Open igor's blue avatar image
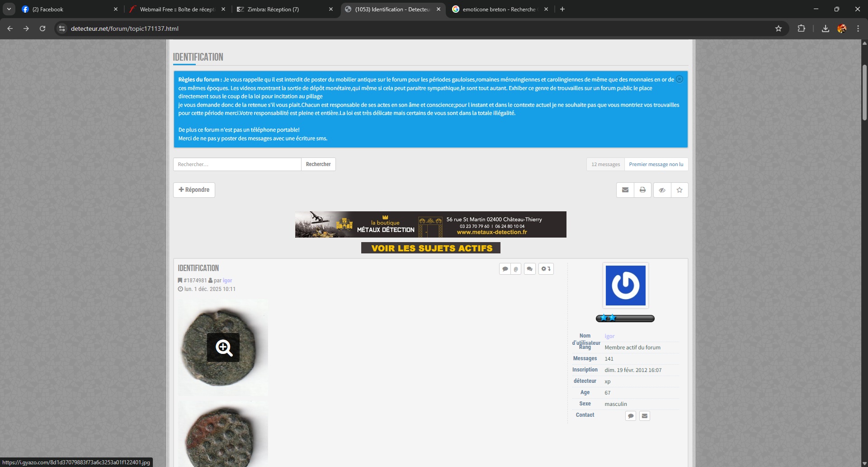Viewport: 868px width, 467px height. click(x=626, y=286)
